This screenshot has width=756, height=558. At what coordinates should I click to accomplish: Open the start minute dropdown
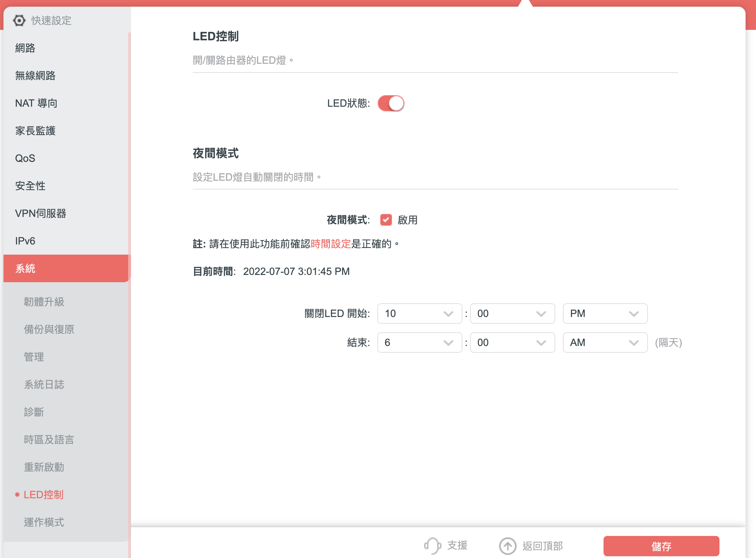tap(512, 314)
